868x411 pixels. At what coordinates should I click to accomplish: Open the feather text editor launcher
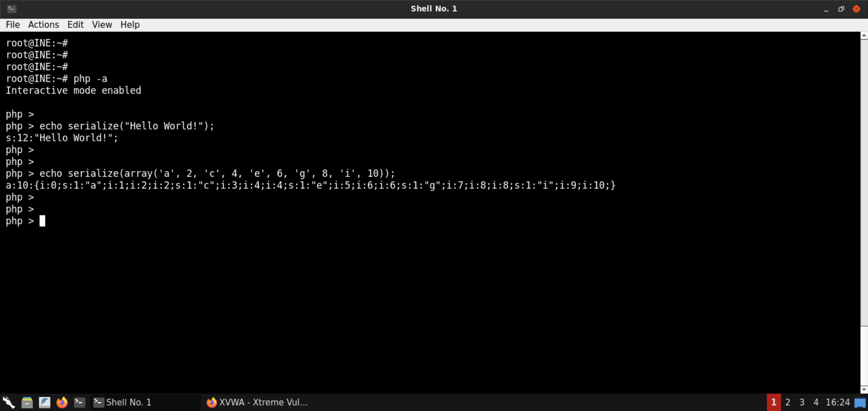44,402
